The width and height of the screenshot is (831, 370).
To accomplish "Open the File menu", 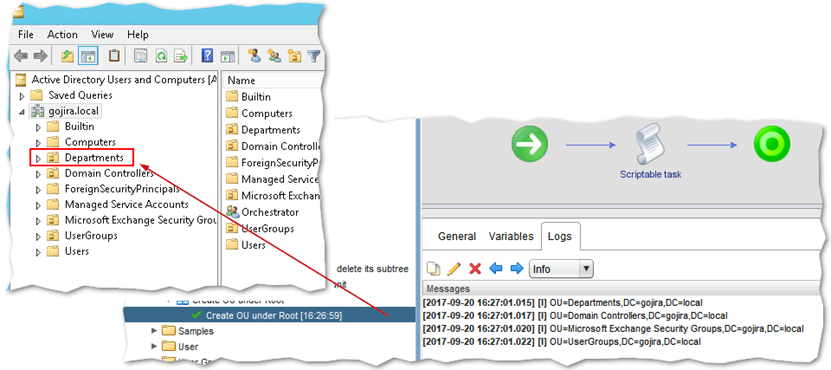I will 25,34.
